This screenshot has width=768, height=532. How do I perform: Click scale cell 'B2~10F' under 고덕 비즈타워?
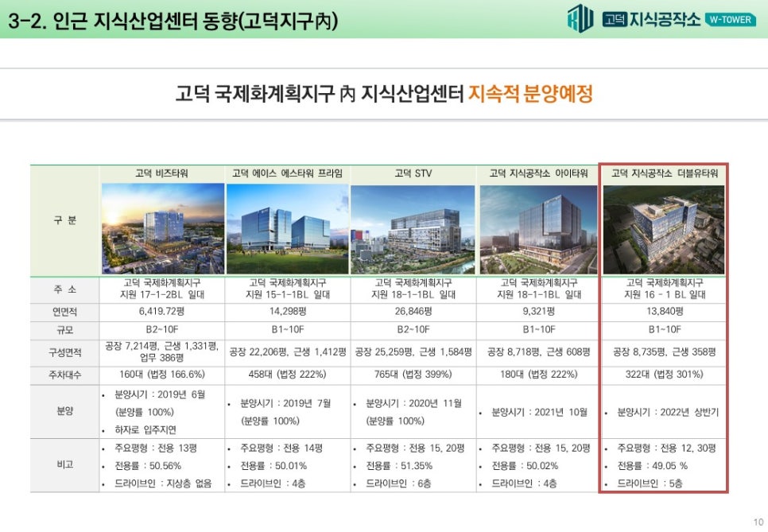[x=162, y=330]
